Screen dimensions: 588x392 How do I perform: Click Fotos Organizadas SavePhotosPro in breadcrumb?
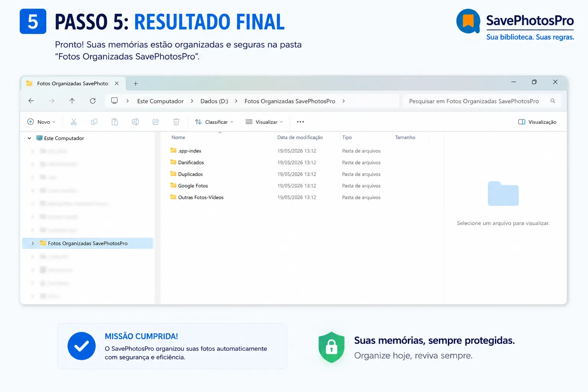290,101
